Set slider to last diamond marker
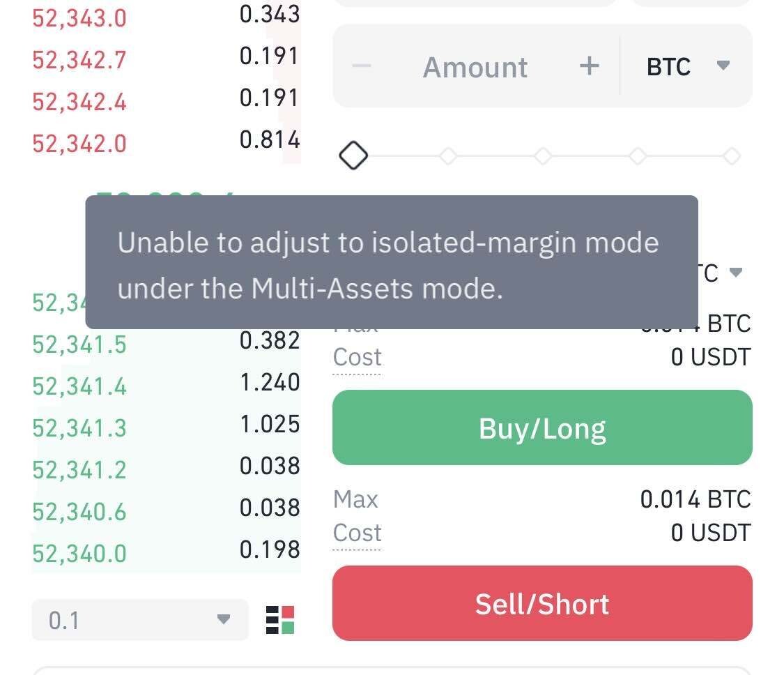 point(732,156)
